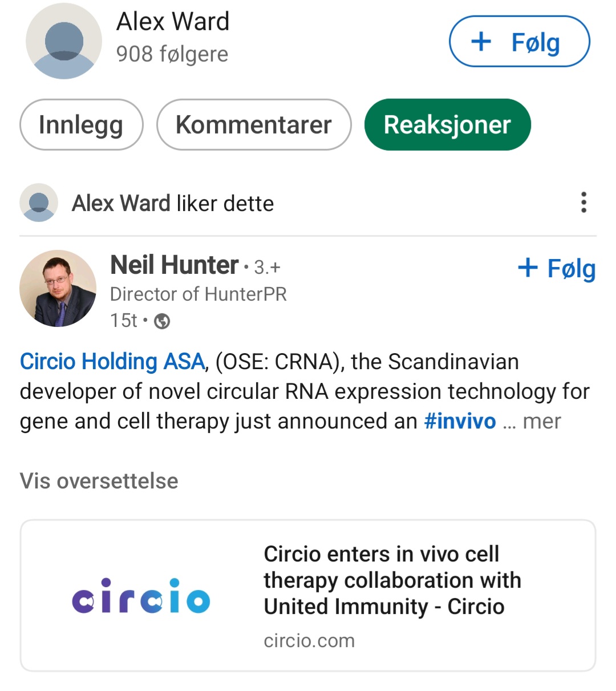Image resolution: width=616 pixels, height=691 pixels.
Task: Click Neil Hunter's profile photo
Action: point(58,288)
